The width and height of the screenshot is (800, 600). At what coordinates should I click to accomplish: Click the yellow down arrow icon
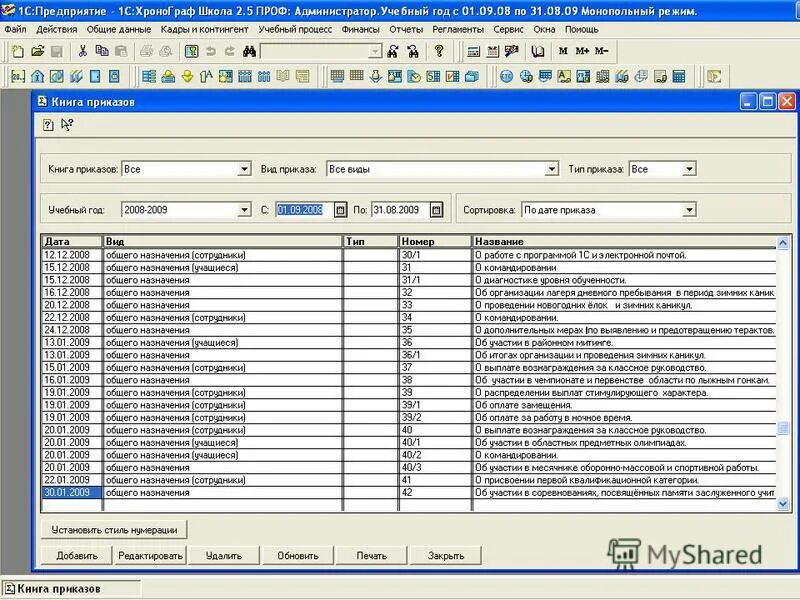coord(187,77)
